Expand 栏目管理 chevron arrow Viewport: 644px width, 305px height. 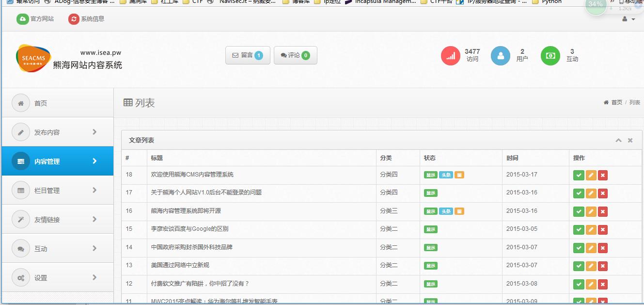pyautogui.click(x=94, y=190)
